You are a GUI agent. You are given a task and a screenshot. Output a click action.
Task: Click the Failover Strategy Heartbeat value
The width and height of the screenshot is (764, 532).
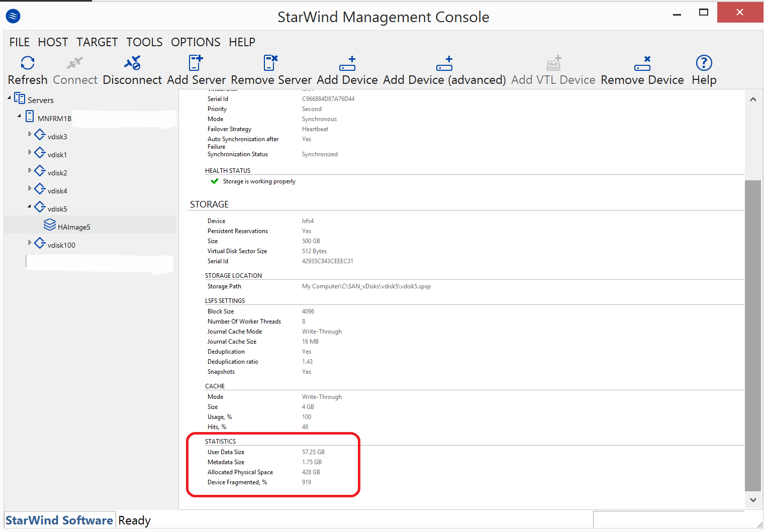pos(315,129)
